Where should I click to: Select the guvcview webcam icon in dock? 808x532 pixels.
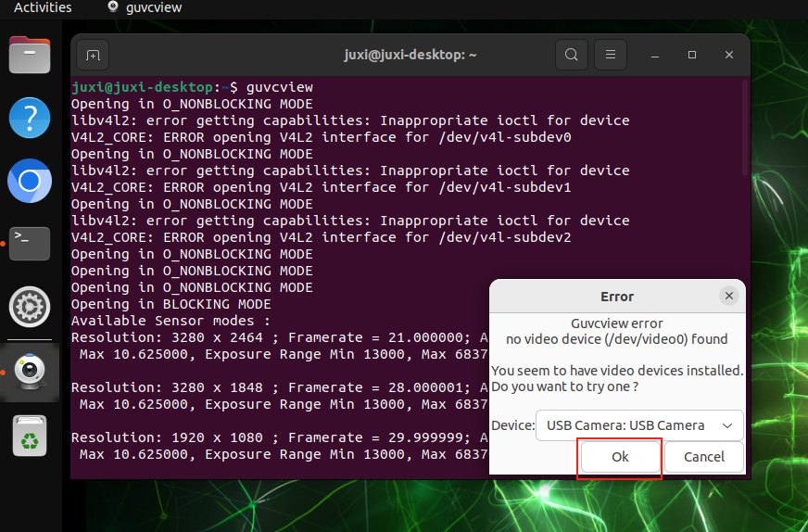point(30,372)
